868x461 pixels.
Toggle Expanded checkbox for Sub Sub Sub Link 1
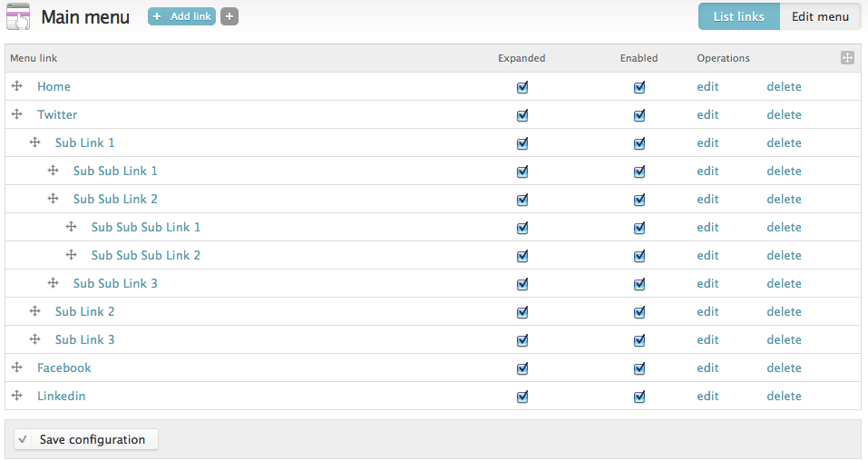[522, 228]
